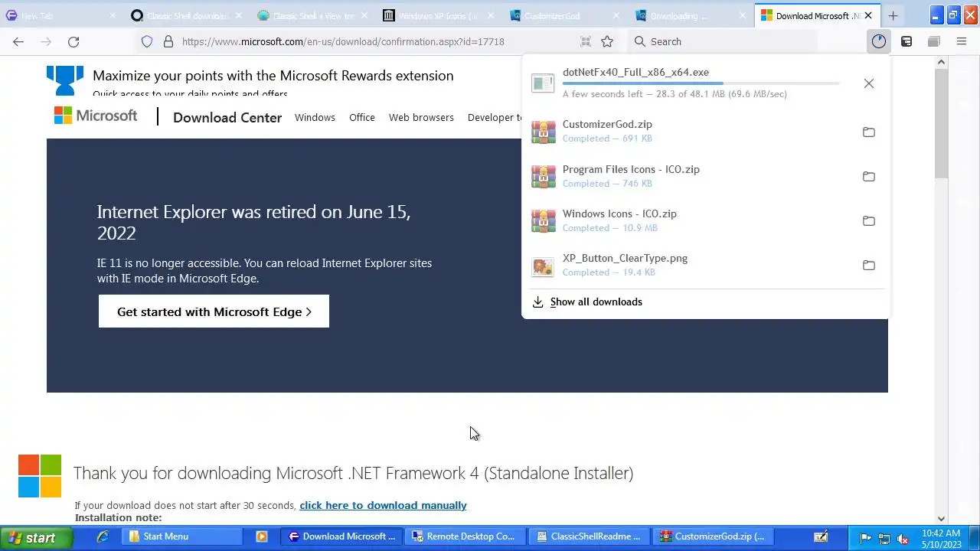Screen dimensions: 980x551
Task: Click flag icon in system tray
Action: click(866, 538)
